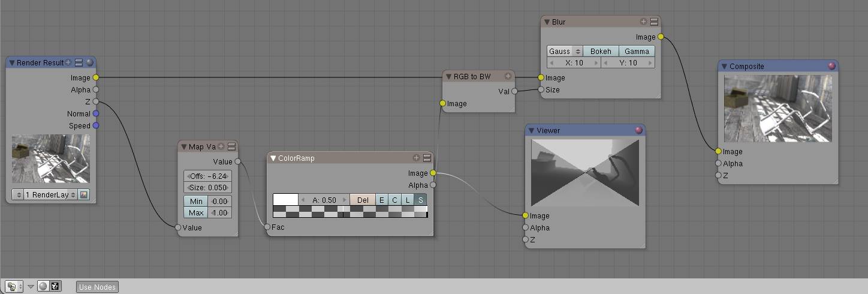Collapse the RGB to BW node

click(448, 77)
